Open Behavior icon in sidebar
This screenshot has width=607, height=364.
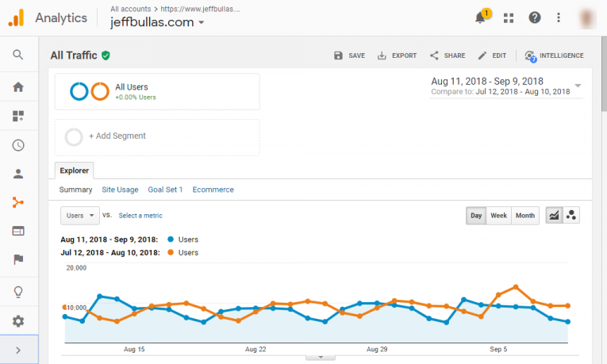pos(18,231)
